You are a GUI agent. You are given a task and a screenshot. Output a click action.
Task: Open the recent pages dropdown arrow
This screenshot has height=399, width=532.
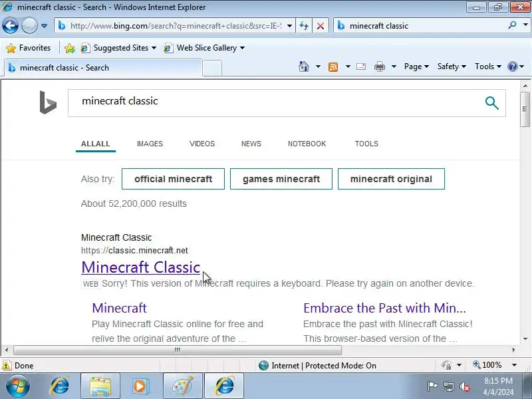coord(44,26)
